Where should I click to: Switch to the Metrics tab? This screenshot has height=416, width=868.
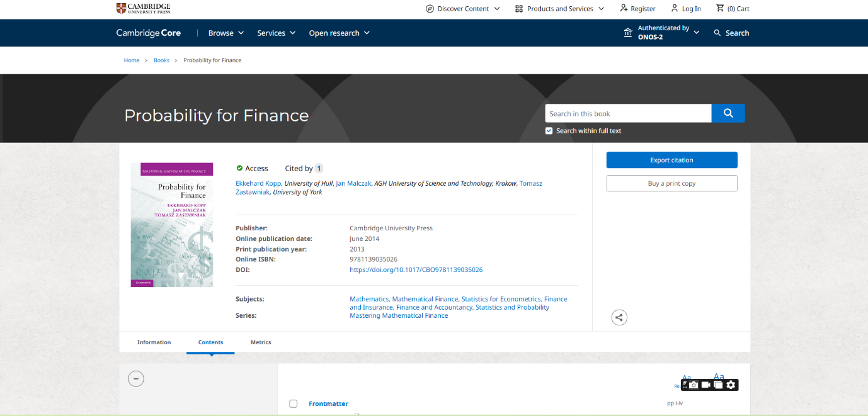(261, 342)
